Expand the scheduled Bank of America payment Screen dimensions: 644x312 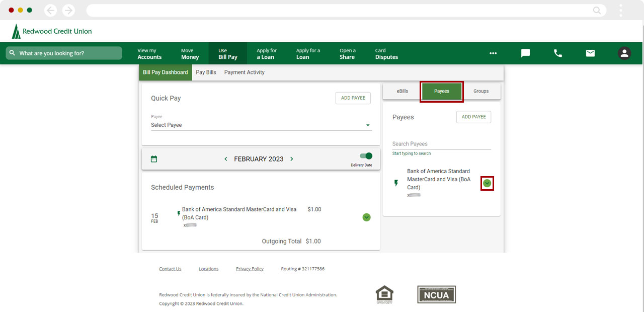[366, 217]
